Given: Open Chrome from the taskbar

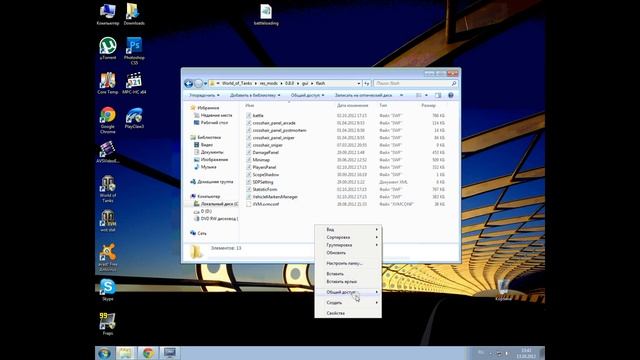Looking at the screenshot, I should [148, 353].
